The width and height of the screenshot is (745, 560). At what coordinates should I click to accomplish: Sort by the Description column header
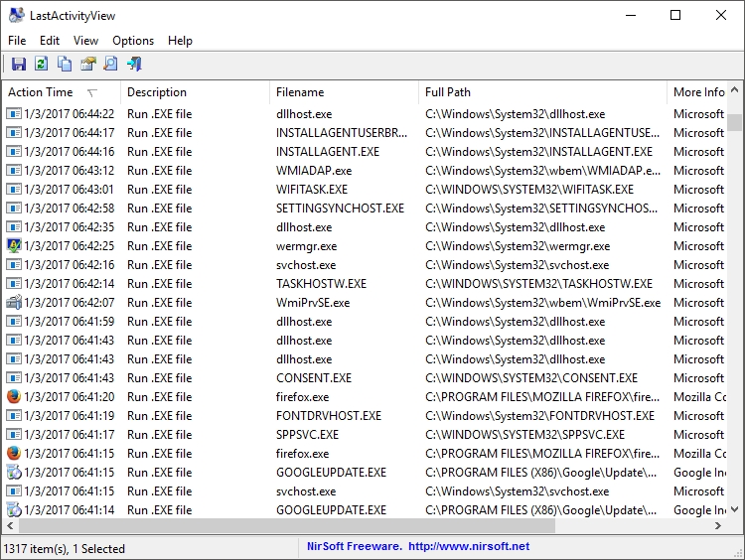[x=196, y=92]
